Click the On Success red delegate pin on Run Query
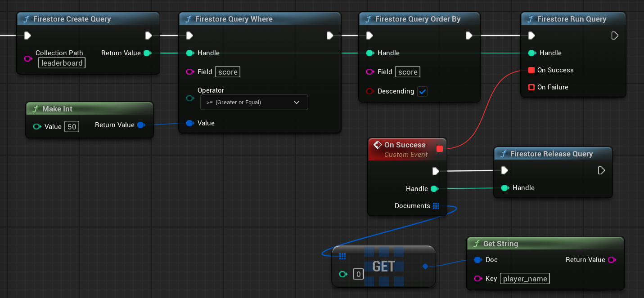This screenshot has width=644, height=298. [531, 70]
